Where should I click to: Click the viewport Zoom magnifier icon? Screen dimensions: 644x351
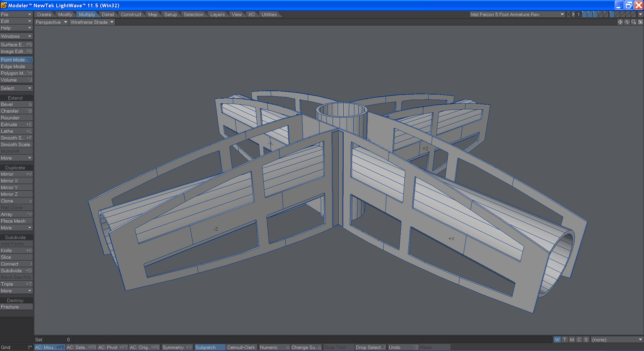tap(634, 22)
